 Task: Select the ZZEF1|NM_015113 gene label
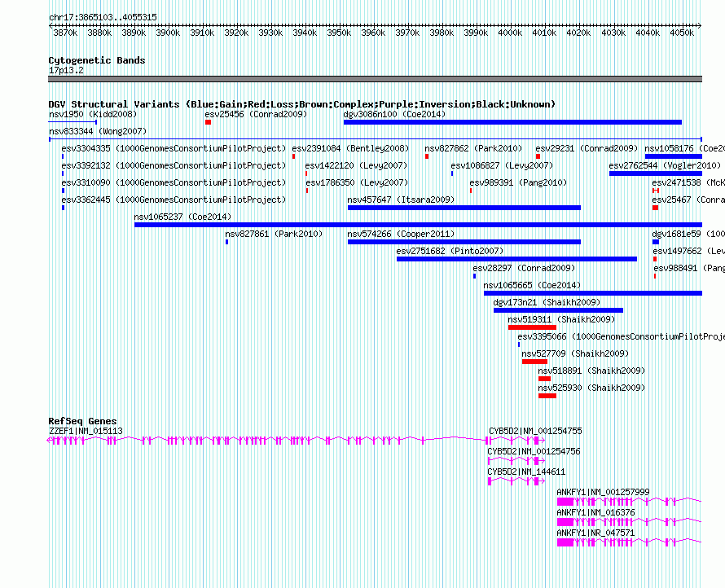86,431
